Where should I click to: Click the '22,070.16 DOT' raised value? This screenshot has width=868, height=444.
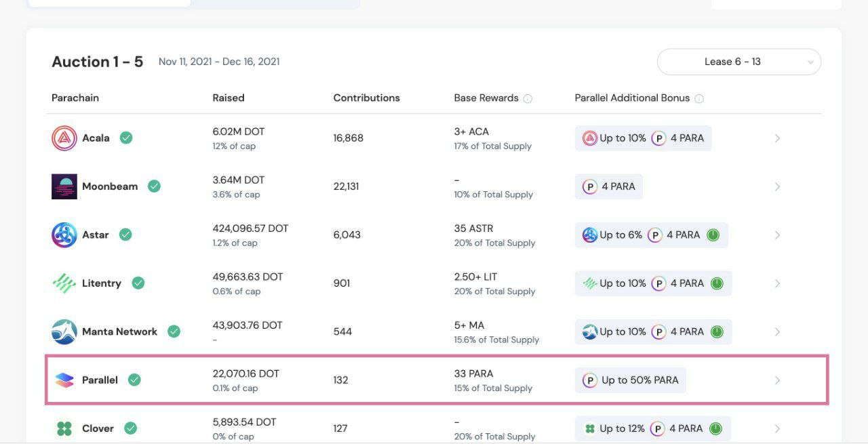pyautogui.click(x=246, y=374)
